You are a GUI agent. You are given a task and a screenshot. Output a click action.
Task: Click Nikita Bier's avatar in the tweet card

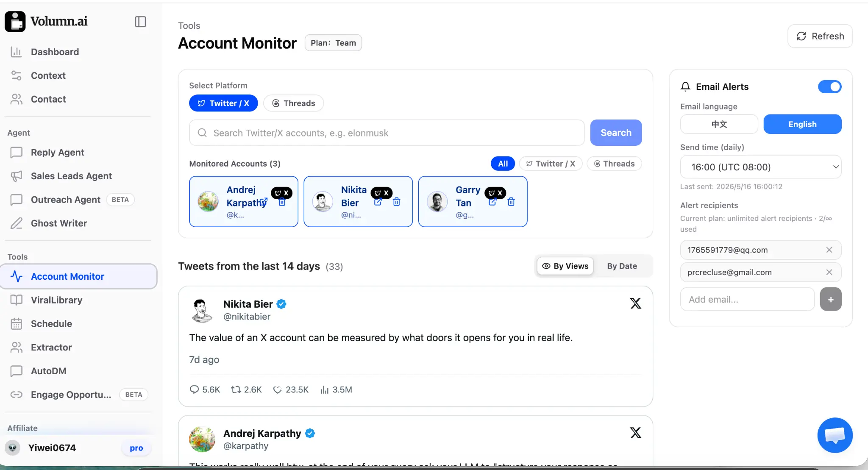pyautogui.click(x=202, y=310)
